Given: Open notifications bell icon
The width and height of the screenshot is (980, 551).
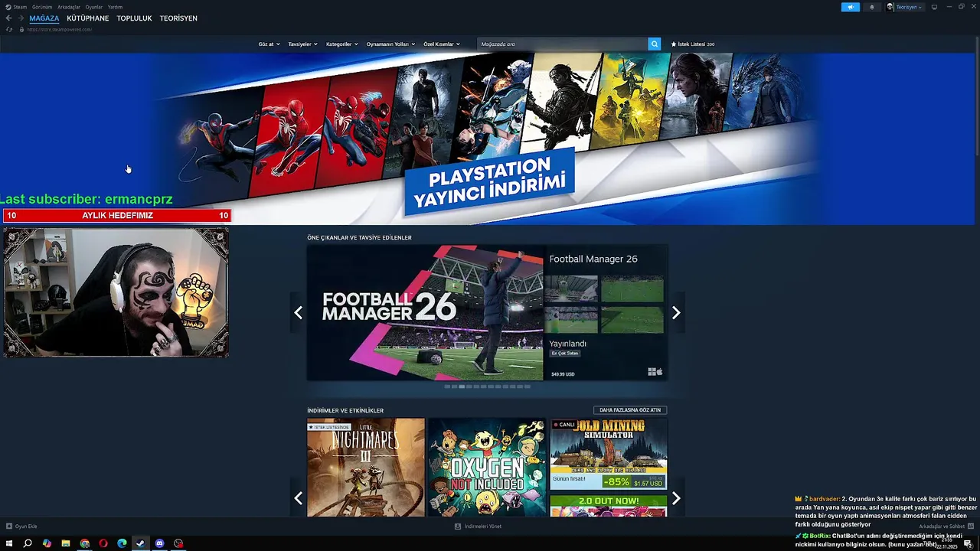Looking at the screenshot, I should (x=871, y=7).
